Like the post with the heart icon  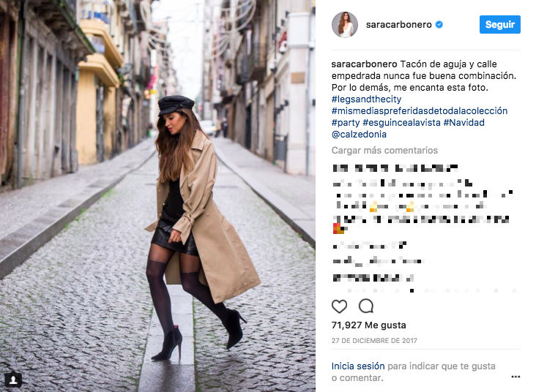coord(339,306)
